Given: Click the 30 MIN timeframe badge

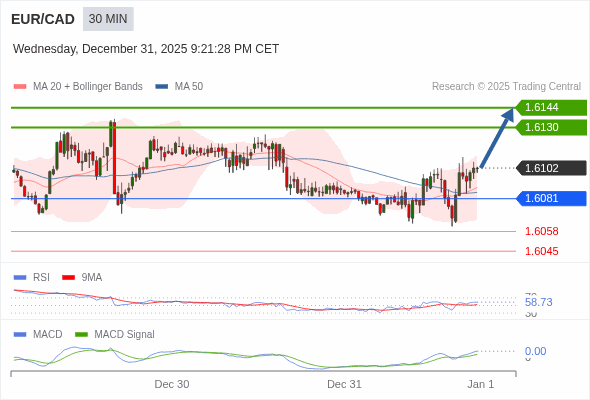Looking at the screenshot, I should (108, 19).
